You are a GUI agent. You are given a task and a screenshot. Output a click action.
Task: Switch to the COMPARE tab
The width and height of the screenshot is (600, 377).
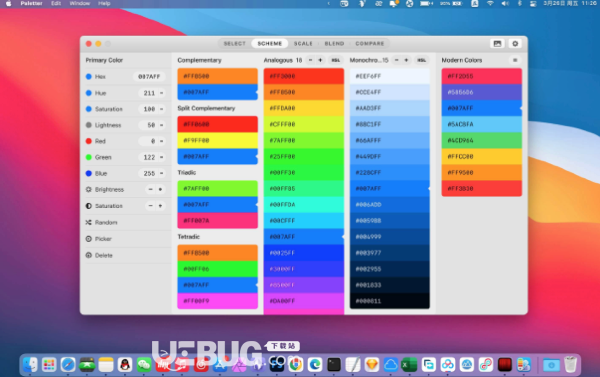(370, 44)
